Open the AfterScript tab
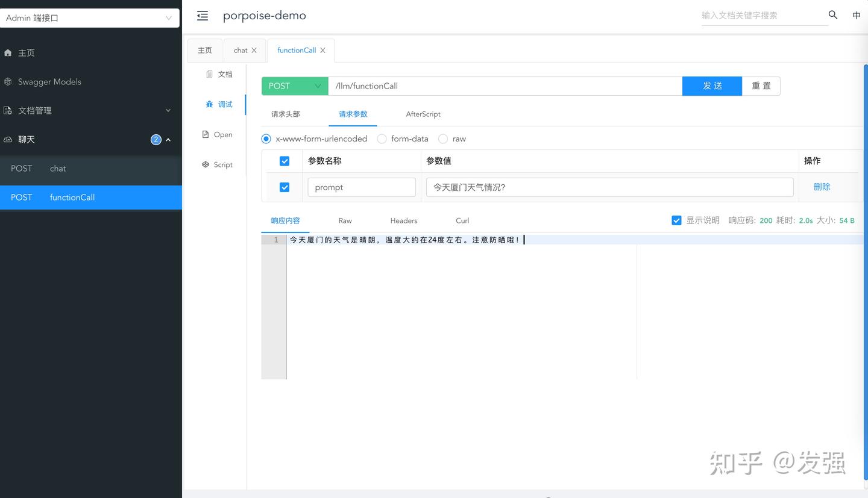The height and width of the screenshot is (498, 868). (x=423, y=114)
